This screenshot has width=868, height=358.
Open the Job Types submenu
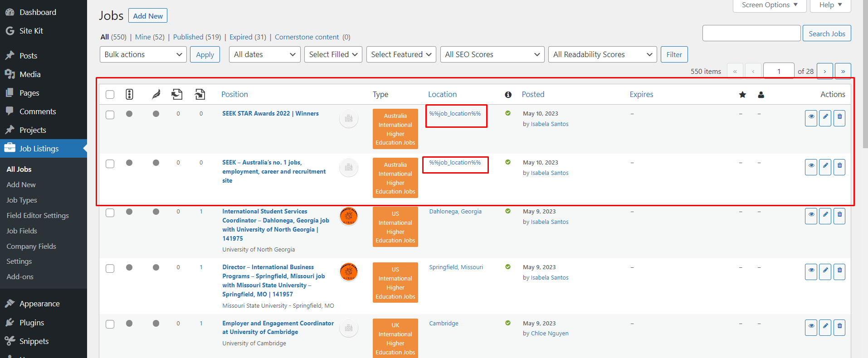point(22,200)
